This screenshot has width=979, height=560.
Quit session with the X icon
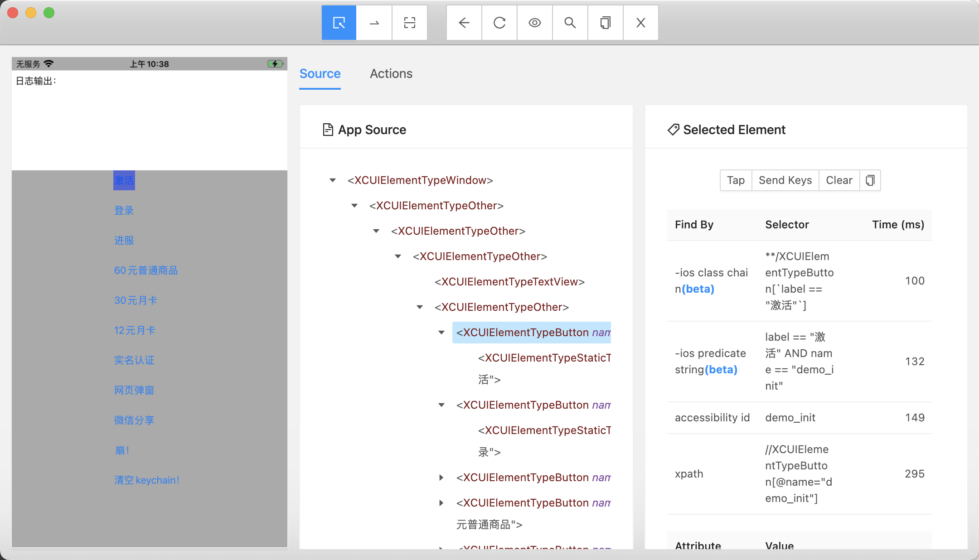tap(640, 23)
